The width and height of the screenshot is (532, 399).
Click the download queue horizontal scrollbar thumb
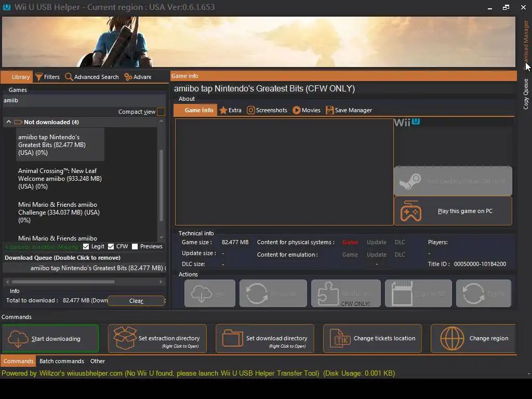(x=63, y=282)
